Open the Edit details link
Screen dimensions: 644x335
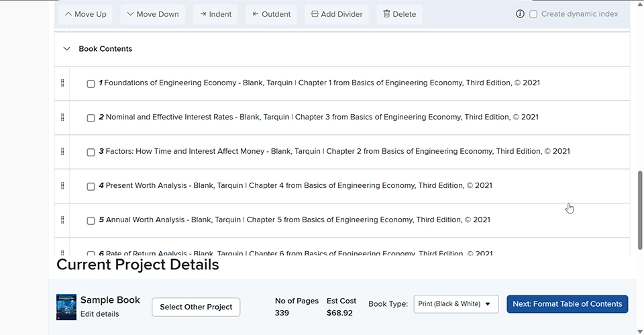pyautogui.click(x=100, y=314)
